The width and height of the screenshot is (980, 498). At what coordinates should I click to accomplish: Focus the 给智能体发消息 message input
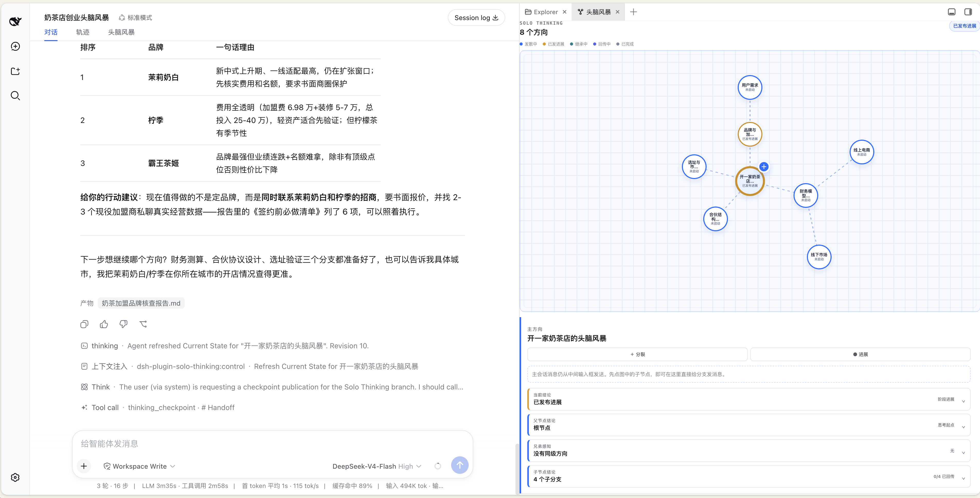pyautogui.click(x=272, y=444)
